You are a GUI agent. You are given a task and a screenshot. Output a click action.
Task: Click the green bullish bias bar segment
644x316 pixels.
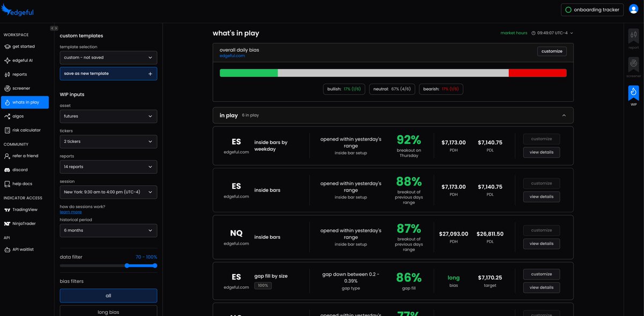pyautogui.click(x=248, y=73)
